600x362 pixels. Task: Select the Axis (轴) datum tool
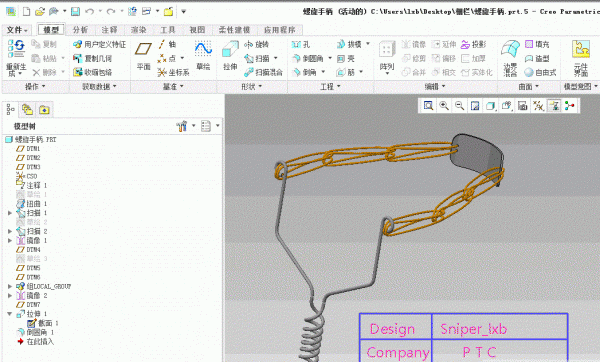167,44
